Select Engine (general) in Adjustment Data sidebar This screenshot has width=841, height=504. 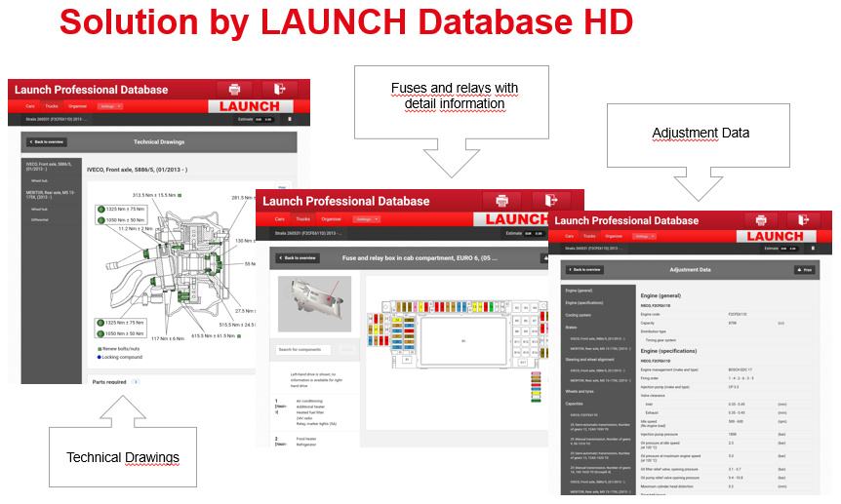(x=580, y=291)
